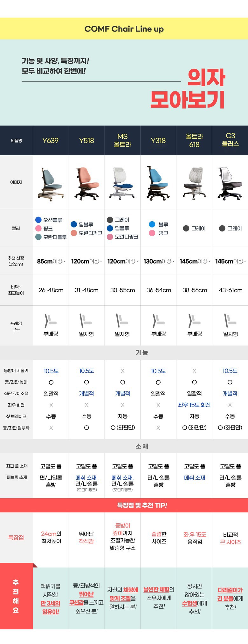Viewport: 248px width, 644px height.
Task: Select the pink Y518 chair image
Action: [x=86, y=183]
